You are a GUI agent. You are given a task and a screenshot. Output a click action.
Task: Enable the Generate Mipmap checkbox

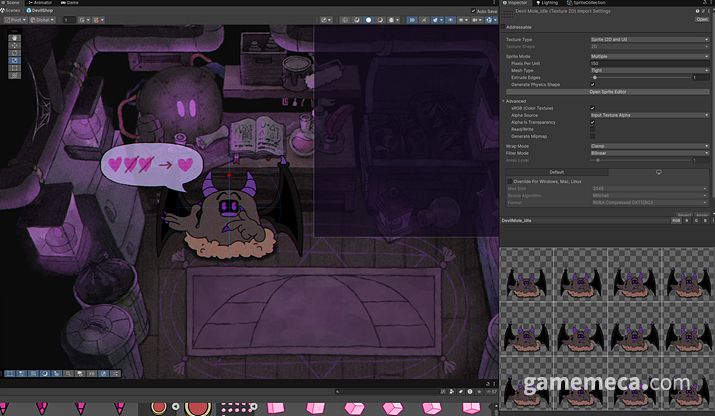point(592,136)
